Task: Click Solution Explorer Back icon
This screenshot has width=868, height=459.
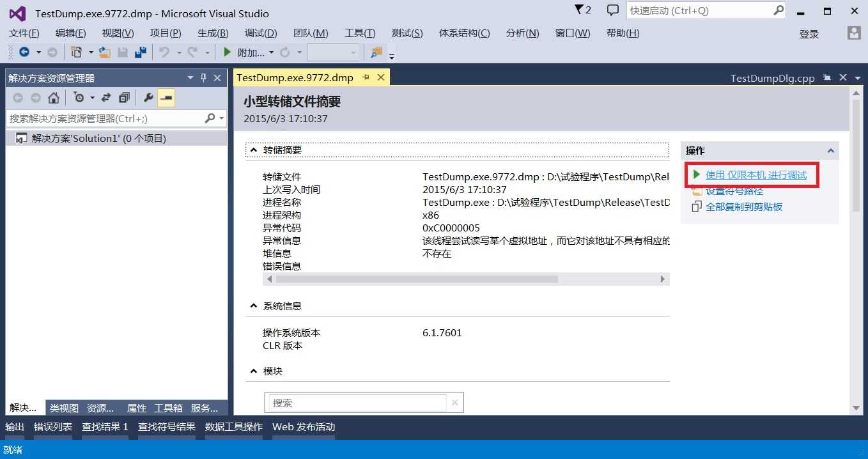Action: [18, 98]
